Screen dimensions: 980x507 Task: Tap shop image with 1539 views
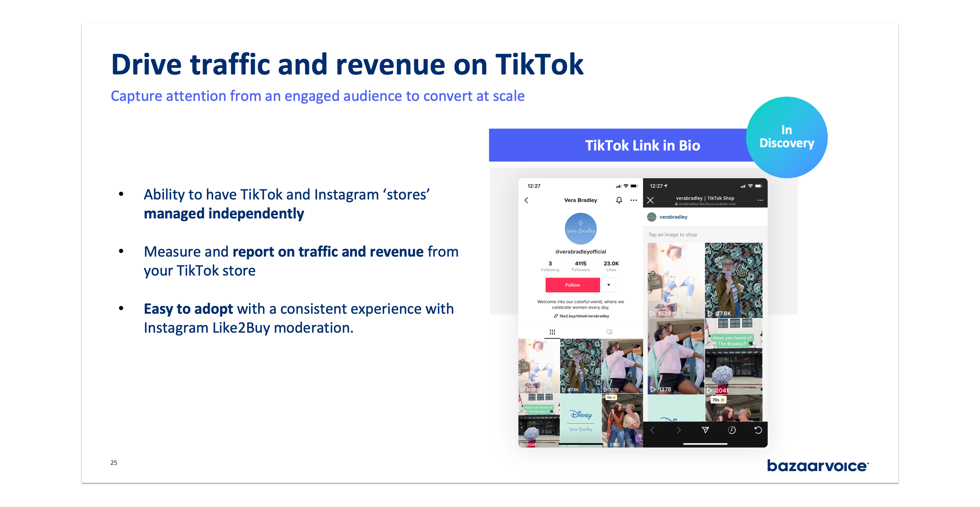676,280
